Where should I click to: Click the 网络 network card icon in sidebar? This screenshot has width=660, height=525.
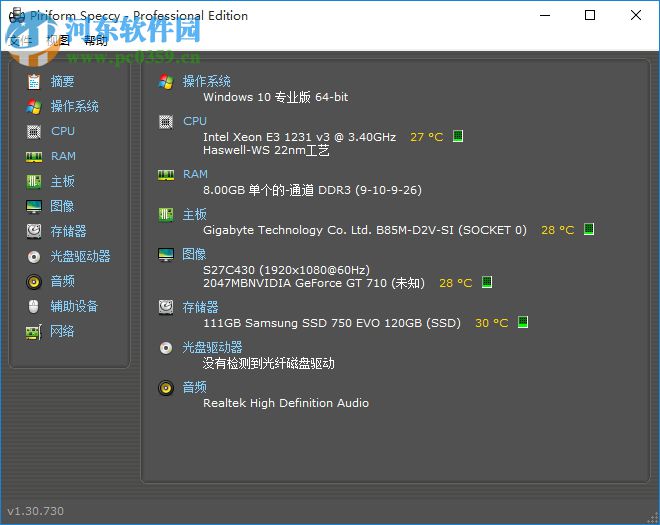(34, 332)
